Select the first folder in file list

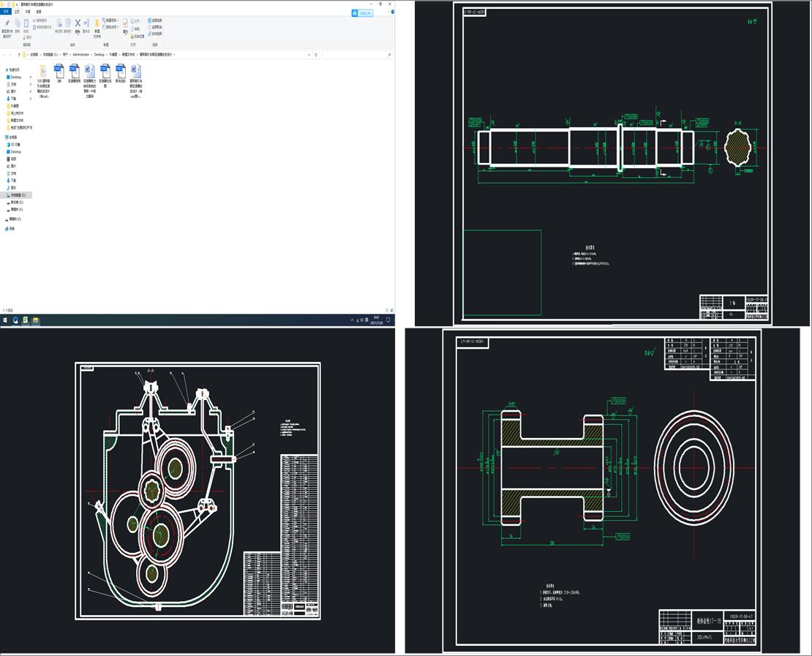coord(43,72)
